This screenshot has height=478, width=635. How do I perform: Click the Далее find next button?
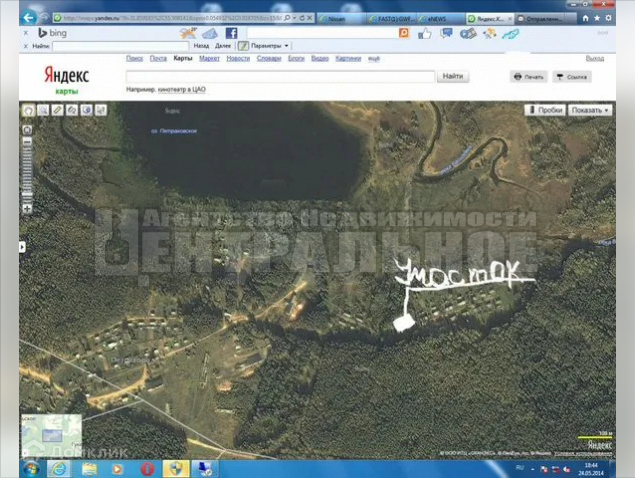(223, 46)
